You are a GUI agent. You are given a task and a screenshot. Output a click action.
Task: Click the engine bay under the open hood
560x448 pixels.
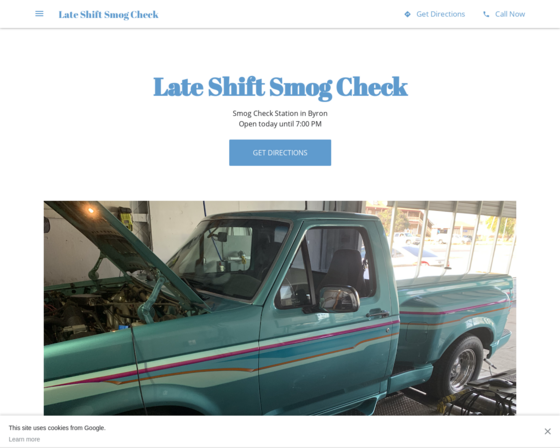tap(107, 311)
